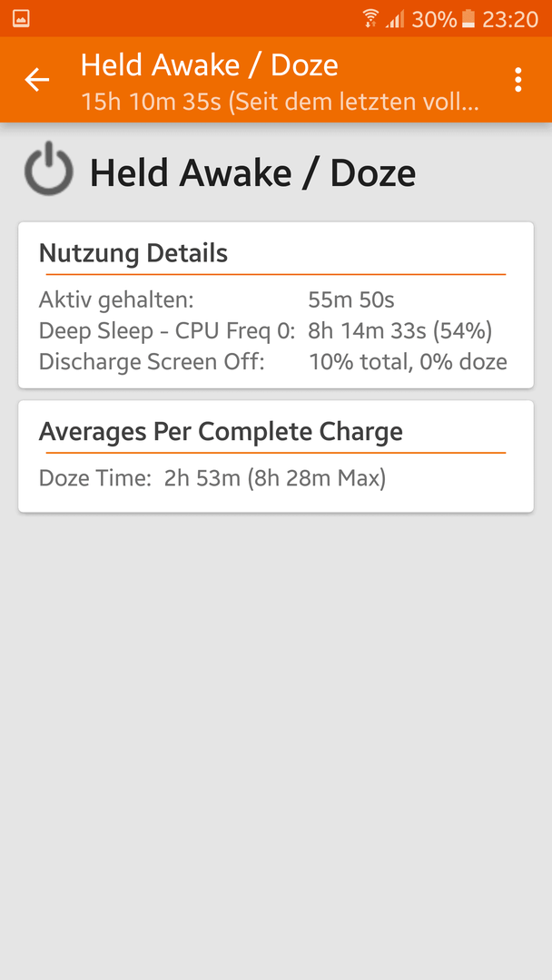
Task: Tap the large Held Awake / Doze heading
Action: pos(252,173)
